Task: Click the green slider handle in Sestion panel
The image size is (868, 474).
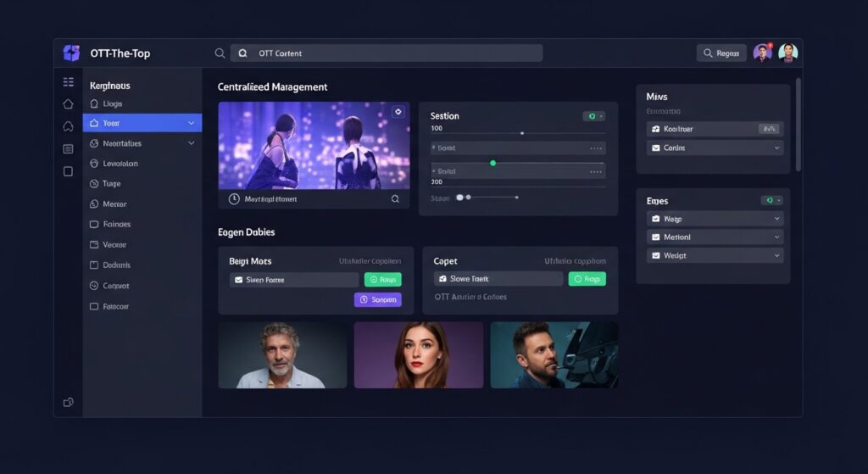Action: [x=492, y=163]
